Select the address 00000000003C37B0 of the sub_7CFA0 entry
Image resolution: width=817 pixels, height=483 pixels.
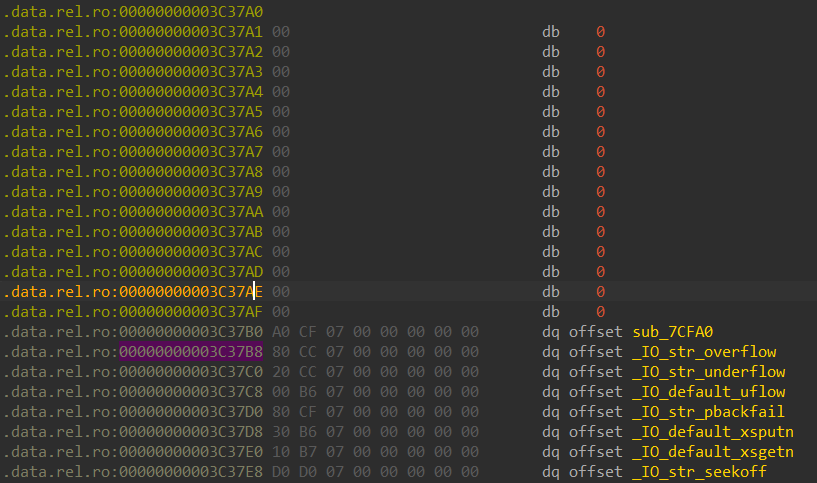(x=191, y=332)
